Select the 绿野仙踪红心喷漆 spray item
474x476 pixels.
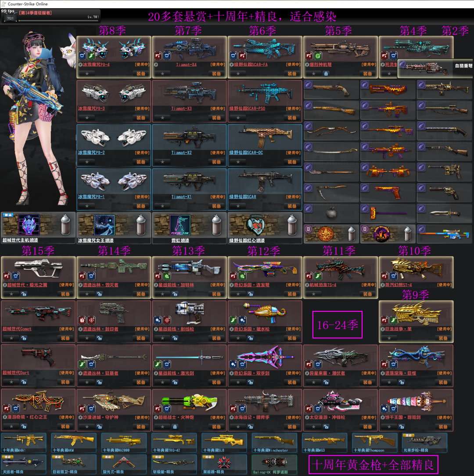[x=265, y=227]
